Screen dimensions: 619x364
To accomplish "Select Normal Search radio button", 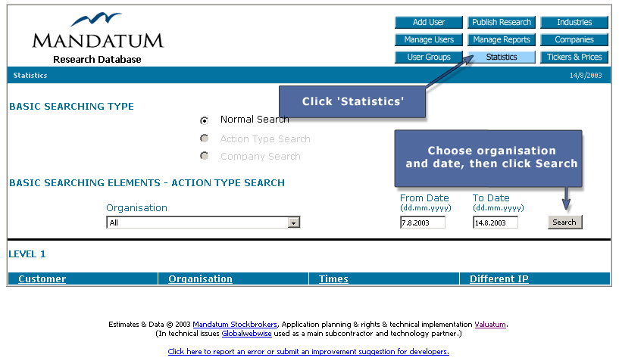I will (204, 120).
